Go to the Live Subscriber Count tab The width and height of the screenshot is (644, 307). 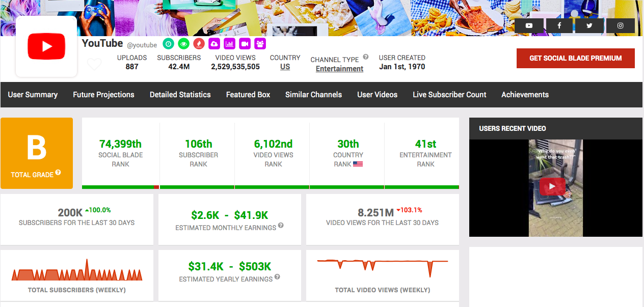pyautogui.click(x=449, y=95)
